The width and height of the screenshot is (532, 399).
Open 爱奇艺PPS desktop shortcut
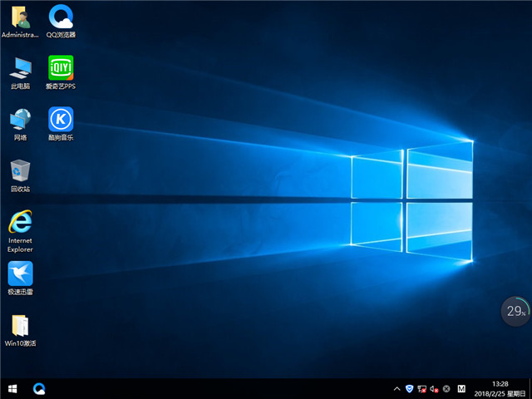pos(61,72)
